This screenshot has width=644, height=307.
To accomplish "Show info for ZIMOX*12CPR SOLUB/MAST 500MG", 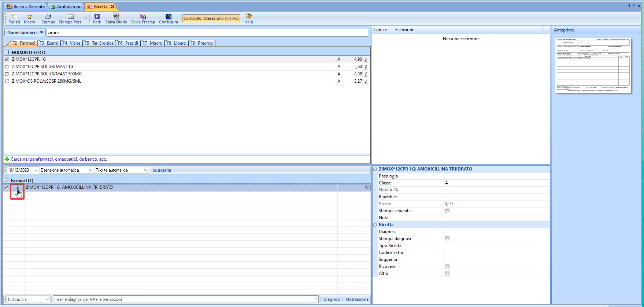I will tap(366, 74).
